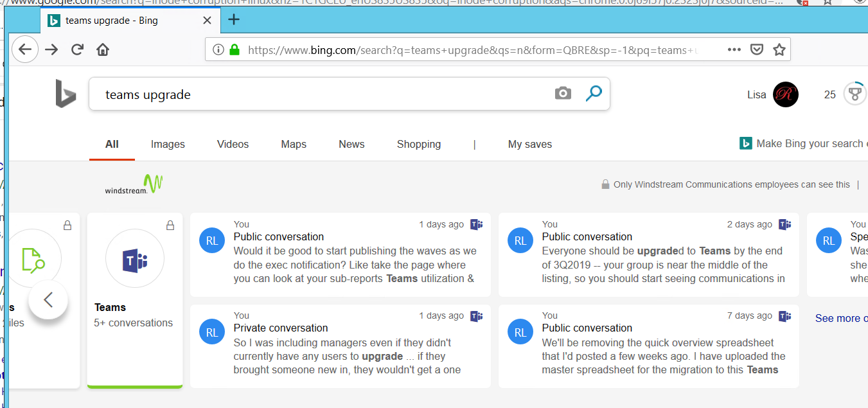868x408 pixels.
Task: Click the '7 days ago' timestamp
Action: pyautogui.click(x=749, y=315)
